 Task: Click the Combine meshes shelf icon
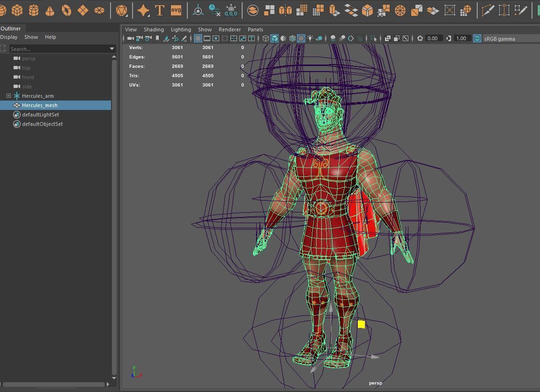coord(253,11)
